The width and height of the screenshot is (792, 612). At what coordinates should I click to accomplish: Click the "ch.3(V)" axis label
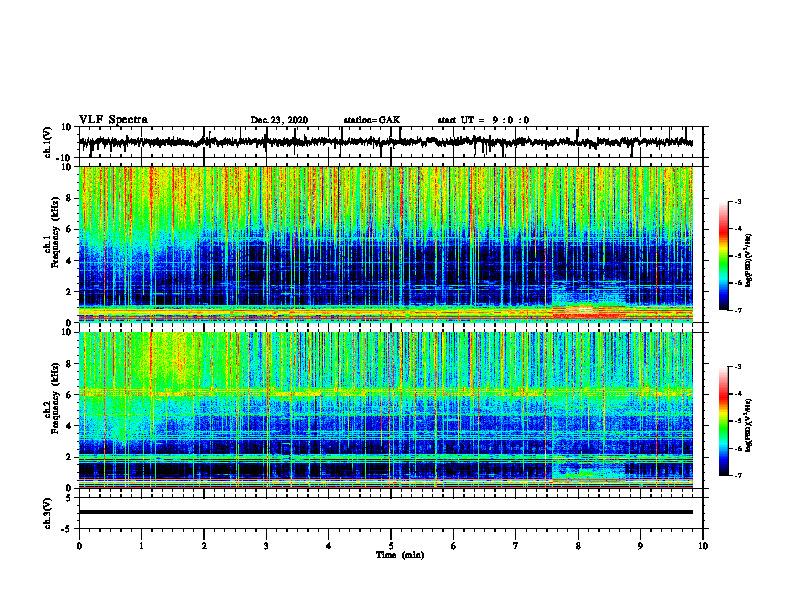48,513
